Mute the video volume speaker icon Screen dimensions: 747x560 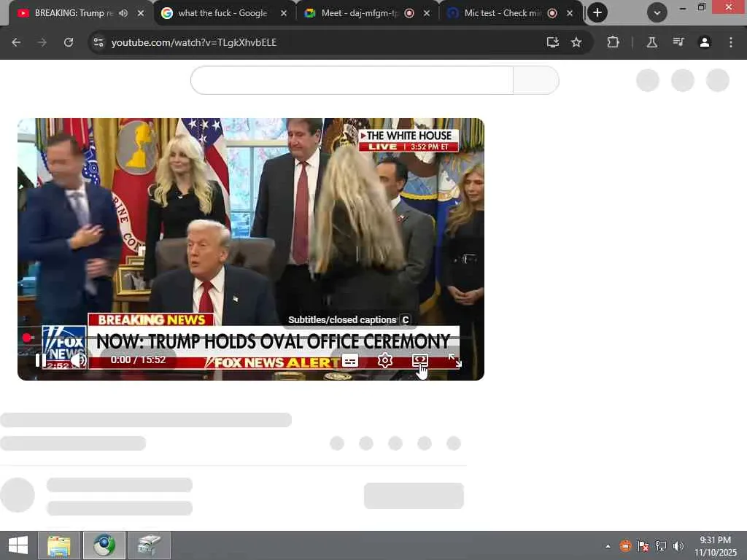(79, 360)
